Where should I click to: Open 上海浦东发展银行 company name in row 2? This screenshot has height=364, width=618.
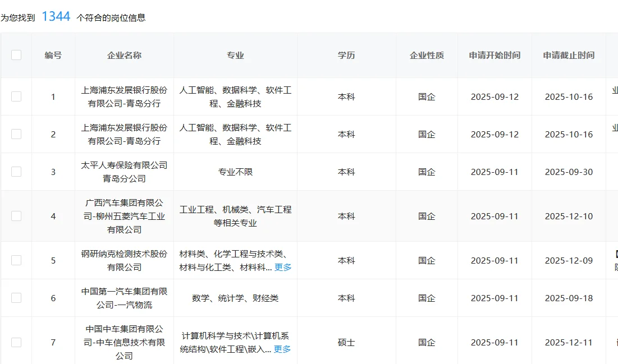click(x=124, y=135)
